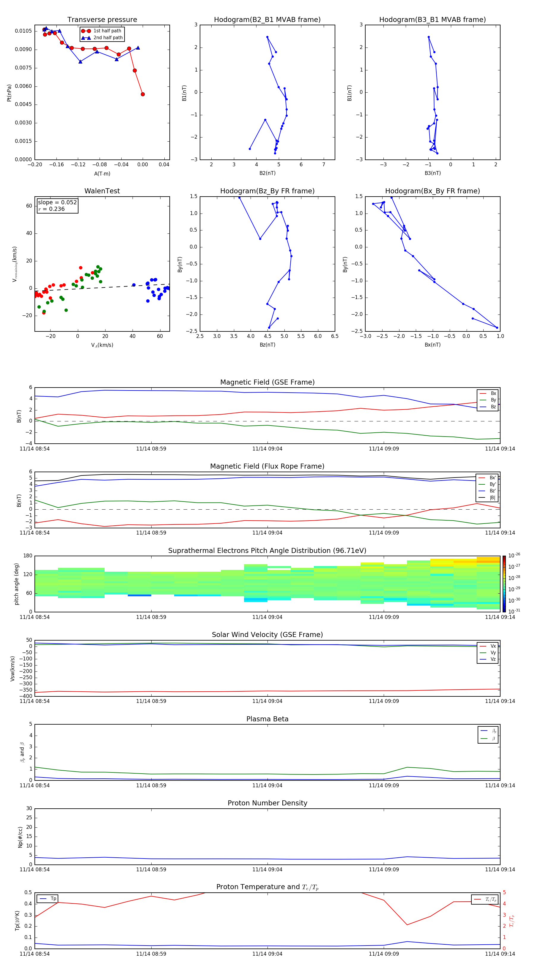
Task: Select the Tp legend entry
Action: [x=48, y=899]
